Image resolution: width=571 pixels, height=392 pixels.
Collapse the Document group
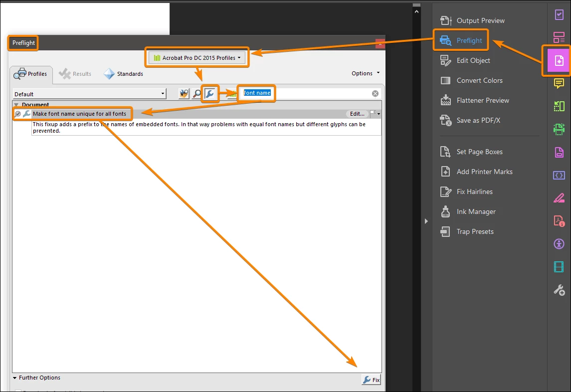[x=16, y=105]
